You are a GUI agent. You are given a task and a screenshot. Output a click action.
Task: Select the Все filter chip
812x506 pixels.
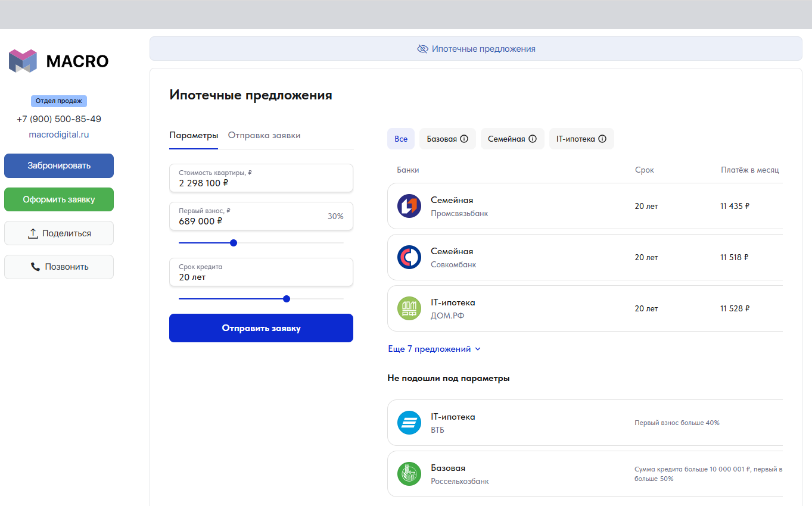(x=401, y=139)
